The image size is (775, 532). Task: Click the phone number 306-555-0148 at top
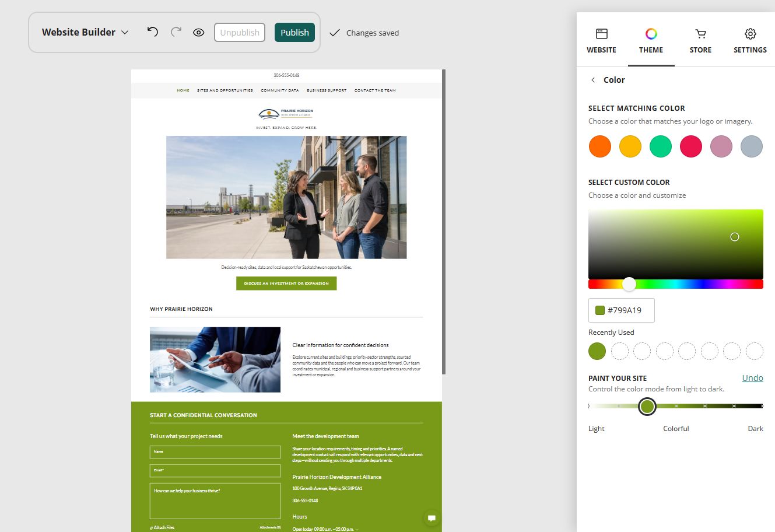[286, 75]
